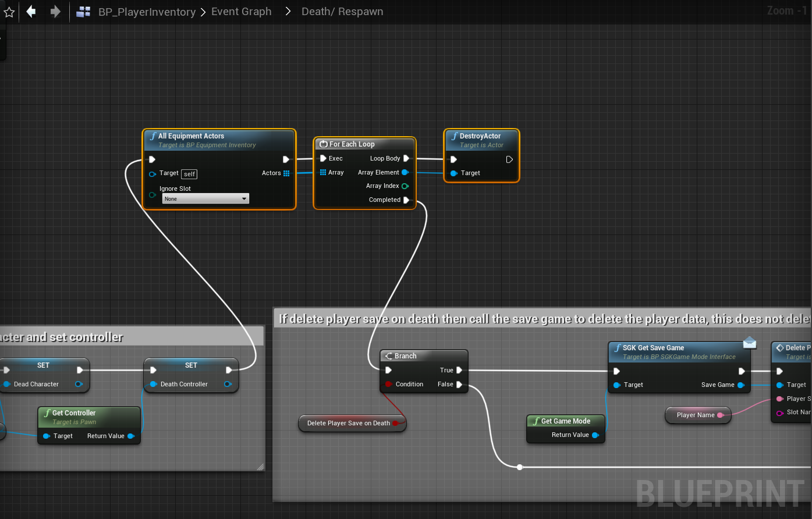812x519 pixels.
Task: Navigate forward with the right arrow
Action: click(55, 12)
